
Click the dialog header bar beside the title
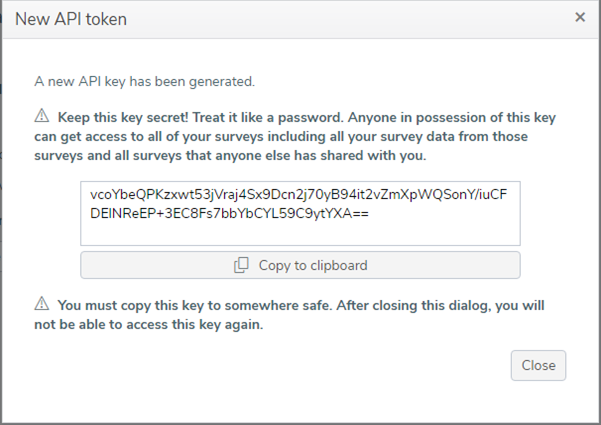(x=345, y=19)
